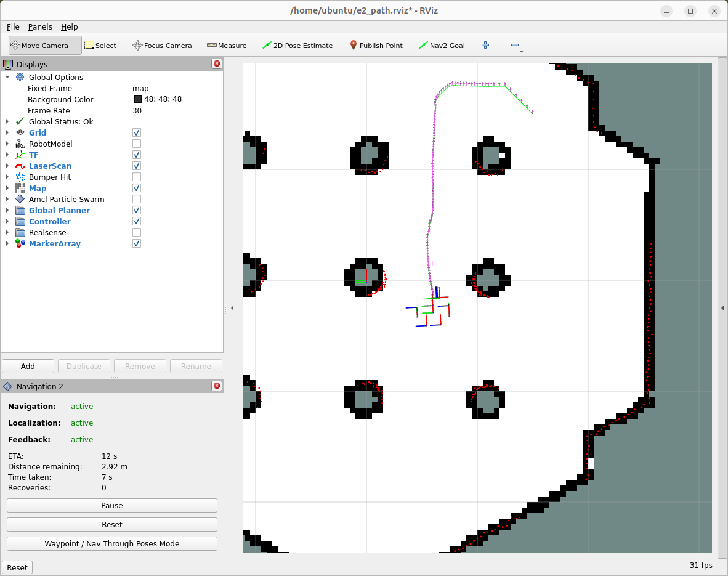Enable the Bumper Hit checkbox
Viewport: 728px width, 576px height.
pyautogui.click(x=137, y=177)
